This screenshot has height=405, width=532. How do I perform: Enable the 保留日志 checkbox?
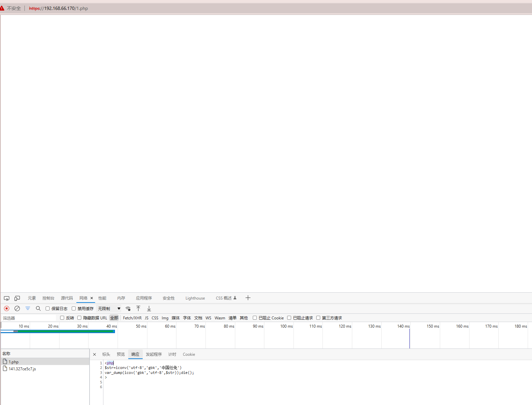[48, 308]
